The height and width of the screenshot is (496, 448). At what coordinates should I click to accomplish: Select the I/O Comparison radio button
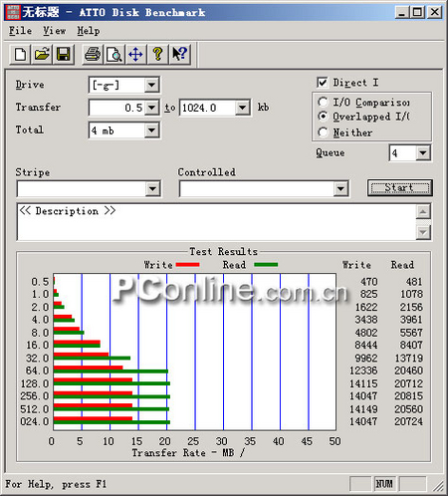[x=323, y=102]
